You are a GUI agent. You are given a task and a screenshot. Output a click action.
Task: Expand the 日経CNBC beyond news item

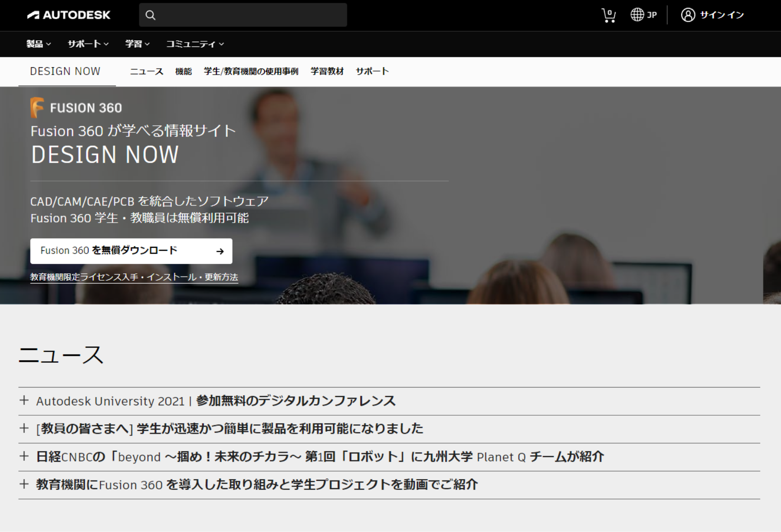click(x=24, y=456)
